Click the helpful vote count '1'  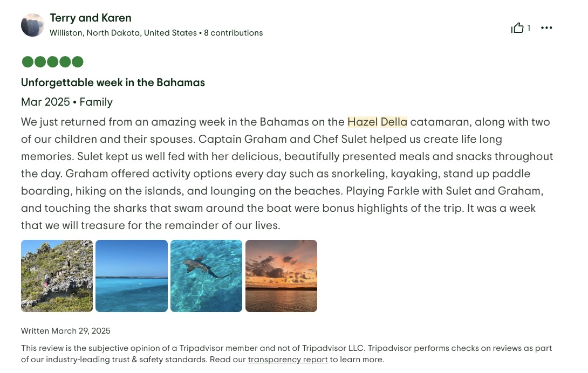coord(529,28)
